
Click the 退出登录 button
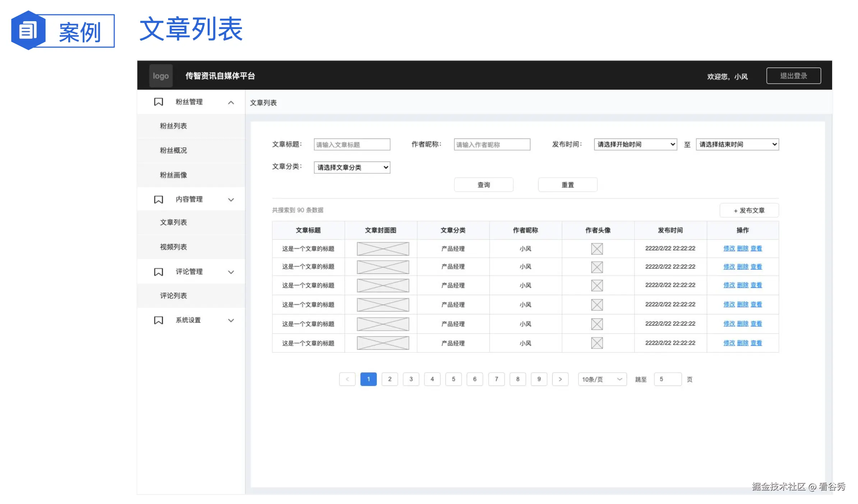point(793,75)
